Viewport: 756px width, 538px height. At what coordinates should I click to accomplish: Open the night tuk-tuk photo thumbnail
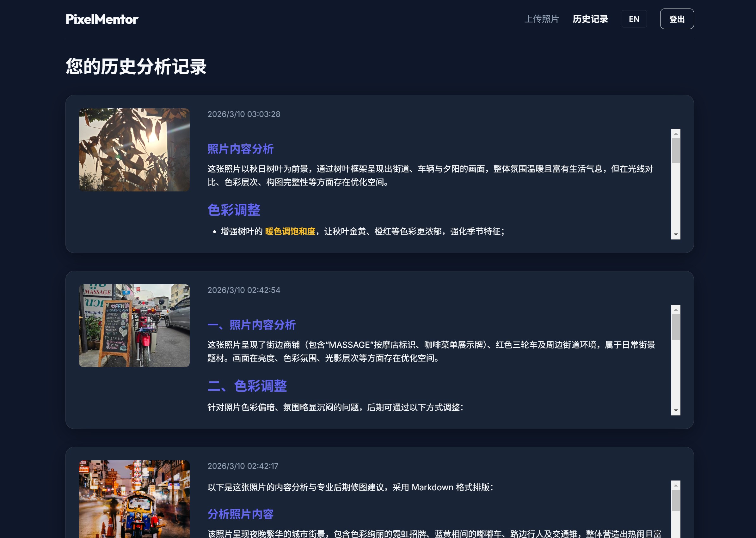click(x=134, y=499)
